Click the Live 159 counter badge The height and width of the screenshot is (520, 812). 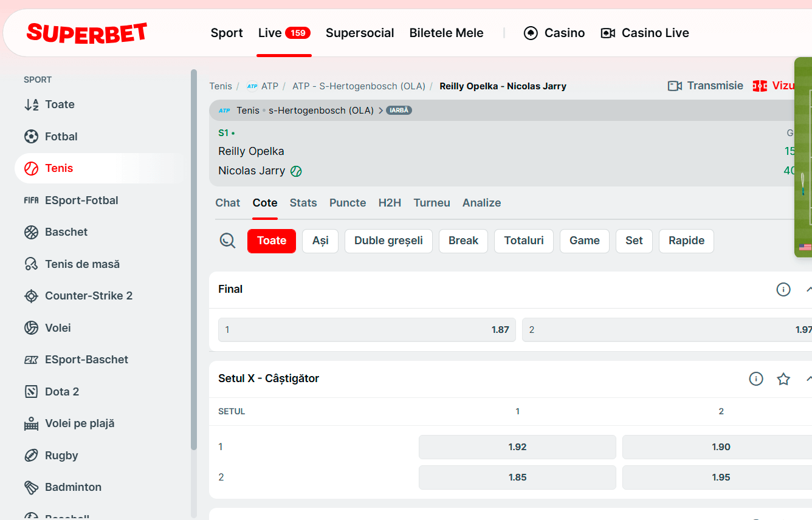tap(298, 33)
